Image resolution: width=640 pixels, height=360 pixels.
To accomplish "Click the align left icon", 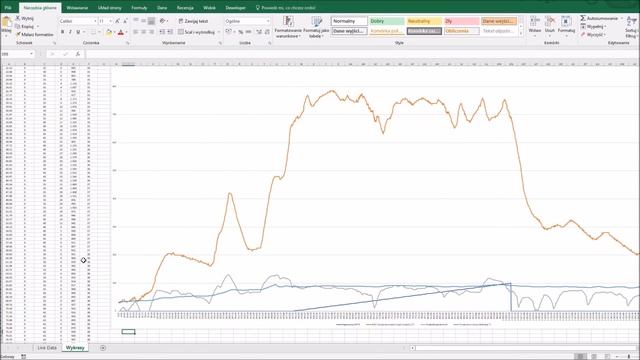I will (x=136, y=32).
